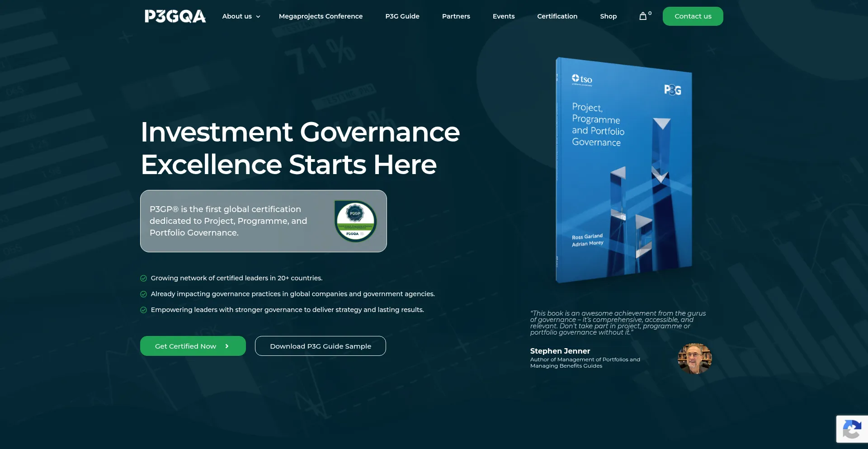Image resolution: width=868 pixels, height=449 pixels.
Task: Click green check beside Growing network line
Action: 144,278
